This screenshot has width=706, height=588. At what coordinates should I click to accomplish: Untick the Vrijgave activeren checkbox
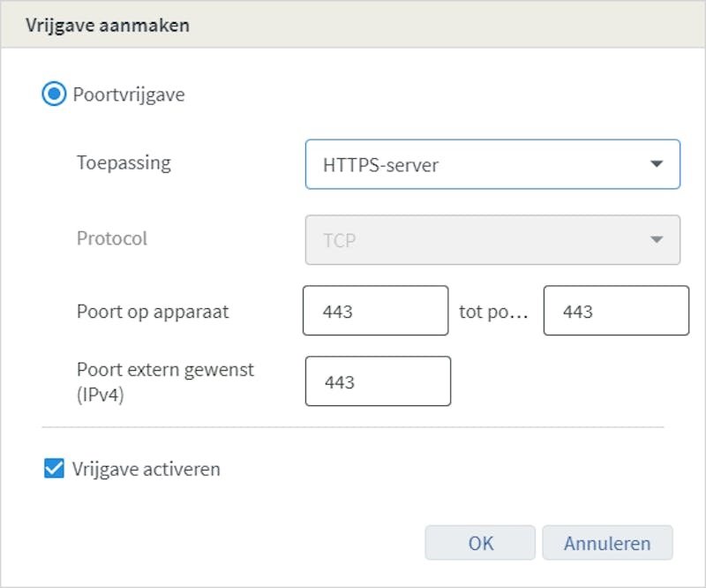[54, 468]
